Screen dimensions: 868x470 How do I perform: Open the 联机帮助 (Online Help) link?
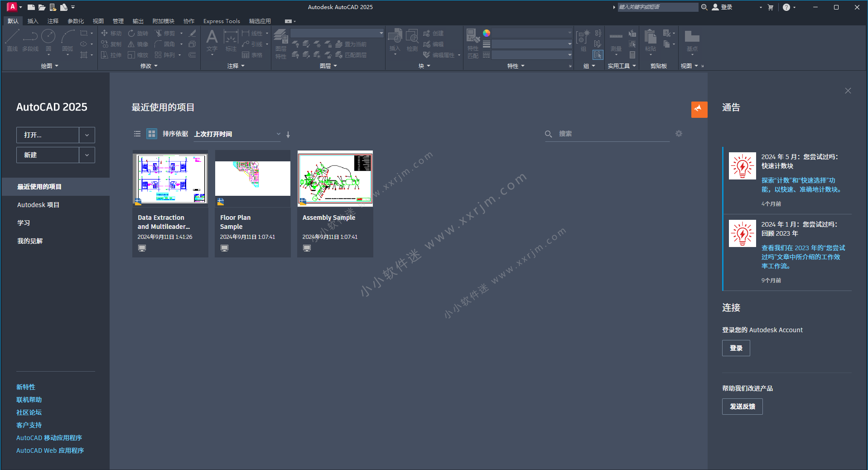click(x=29, y=400)
